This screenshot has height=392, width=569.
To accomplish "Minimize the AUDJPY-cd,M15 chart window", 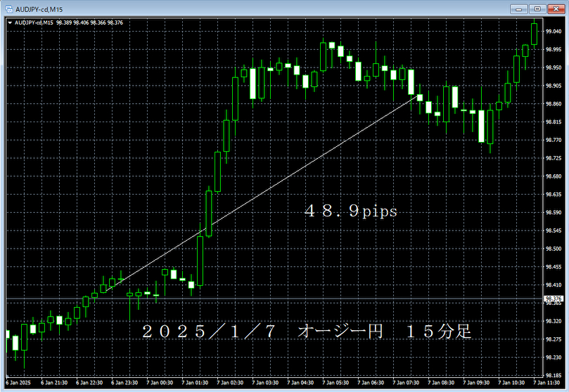I will pos(518,8).
